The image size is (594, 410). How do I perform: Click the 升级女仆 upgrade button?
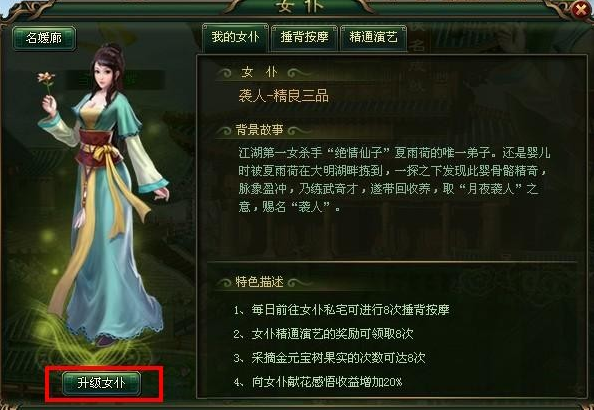point(102,383)
